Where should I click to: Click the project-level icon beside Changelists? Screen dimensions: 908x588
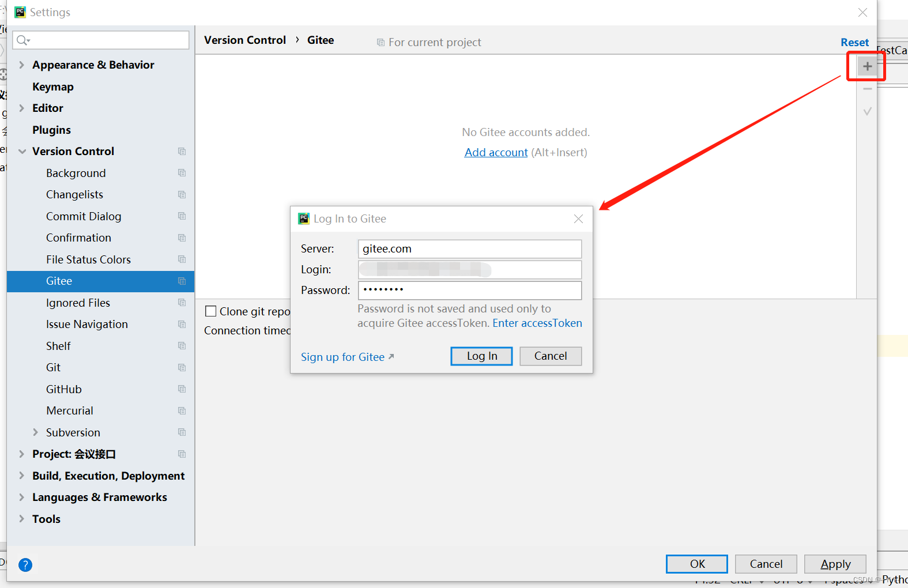tap(182, 194)
